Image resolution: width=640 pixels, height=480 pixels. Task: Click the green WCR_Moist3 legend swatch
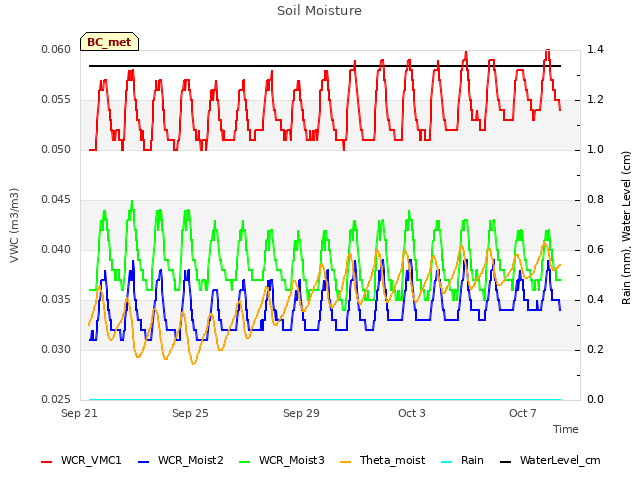tap(244, 461)
